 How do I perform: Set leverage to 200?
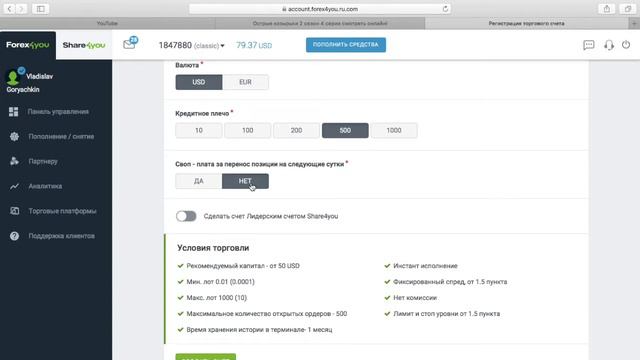click(x=296, y=130)
